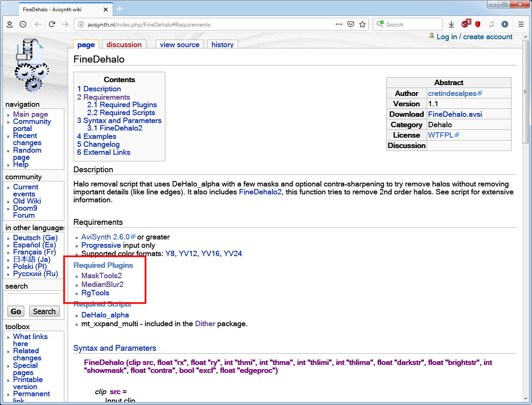Jump to 2.1 Required Plugins in Contents
This screenshot has width=532, height=405.
point(122,105)
